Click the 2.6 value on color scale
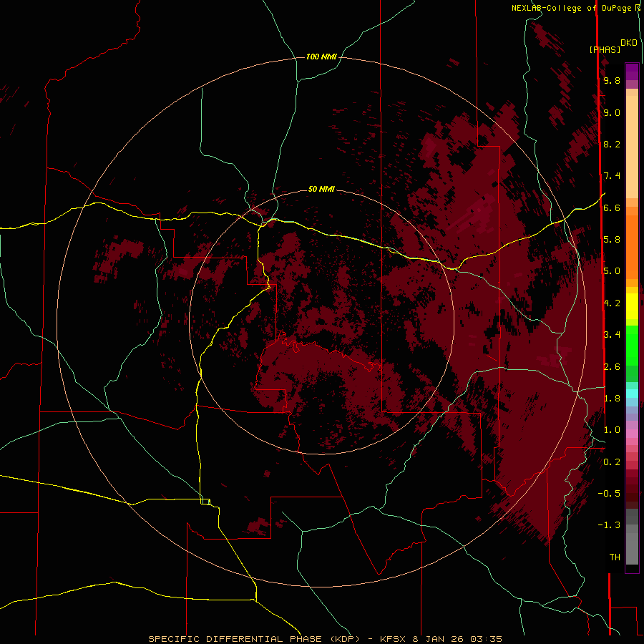 (612, 367)
